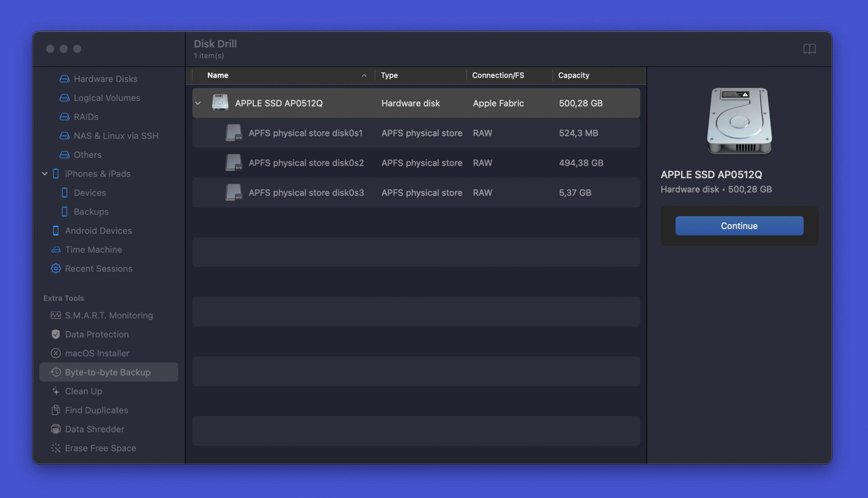
Task: Open Hardware Disks in sidebar
Action: click(x=106, y=79)
